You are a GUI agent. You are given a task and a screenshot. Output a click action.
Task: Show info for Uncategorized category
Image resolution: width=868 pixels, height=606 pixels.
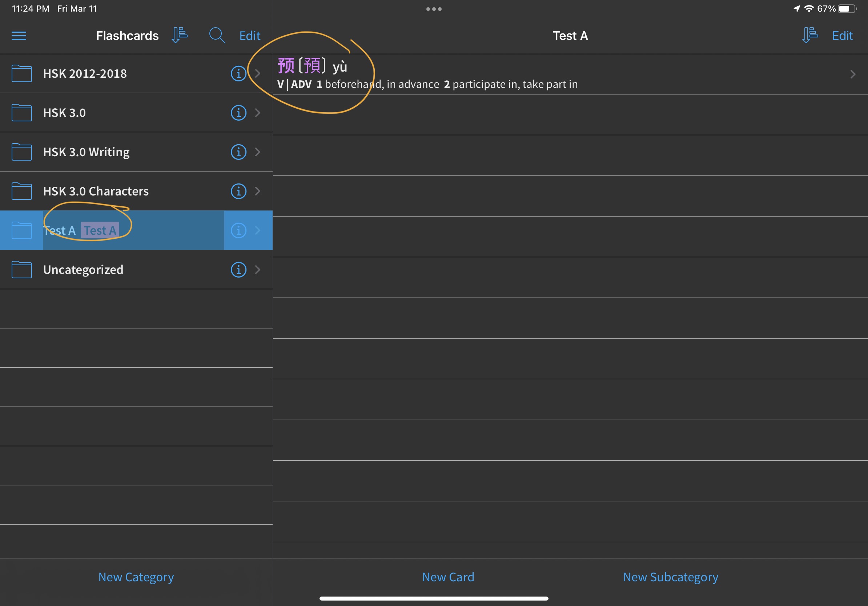click(x=238, y=270)
